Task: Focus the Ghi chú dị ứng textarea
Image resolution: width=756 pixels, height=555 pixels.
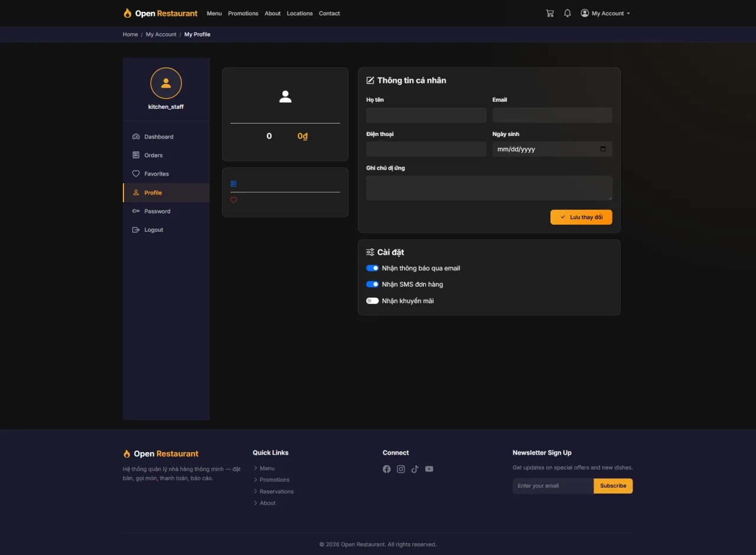Action: pyautogui.click(x=489, y=188)
